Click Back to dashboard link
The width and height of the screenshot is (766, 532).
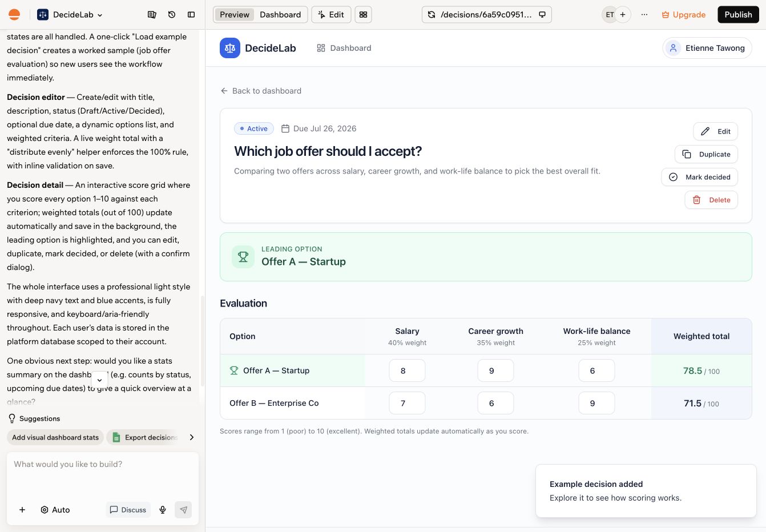click(x=261, y=91)
